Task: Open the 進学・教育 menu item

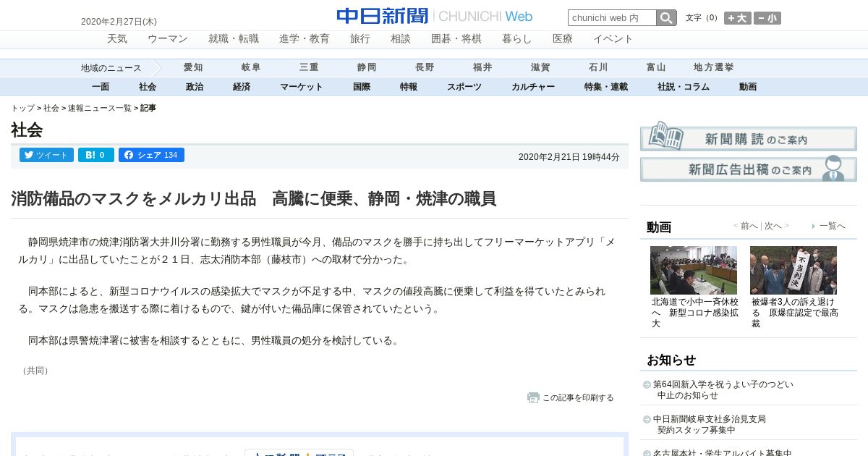Action: click(x=305, y=39)
